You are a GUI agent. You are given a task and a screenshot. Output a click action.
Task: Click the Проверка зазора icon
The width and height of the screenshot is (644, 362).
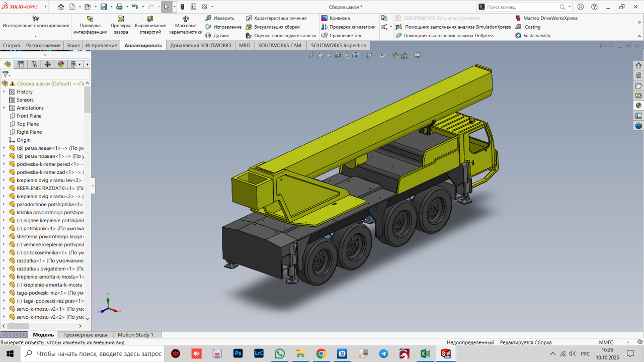pos(121,19)
